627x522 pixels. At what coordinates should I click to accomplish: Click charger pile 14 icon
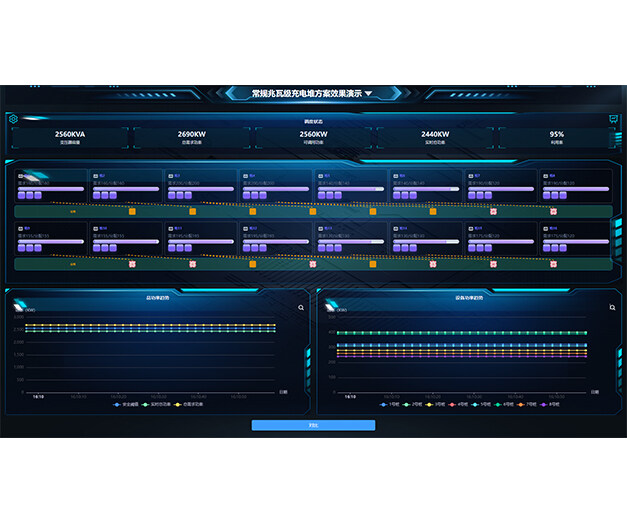395,229
